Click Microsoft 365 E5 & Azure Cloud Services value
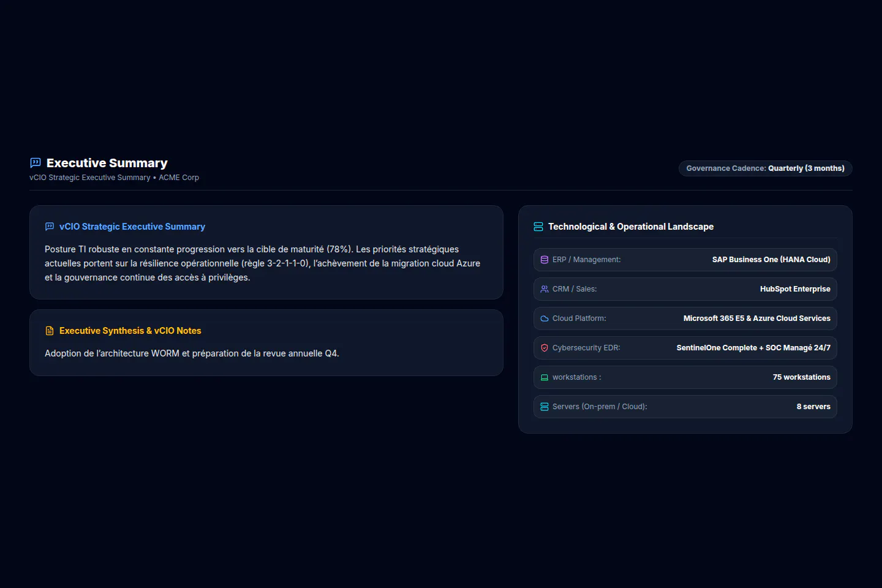This screenshot has width=882, height=588. (757, 318)
